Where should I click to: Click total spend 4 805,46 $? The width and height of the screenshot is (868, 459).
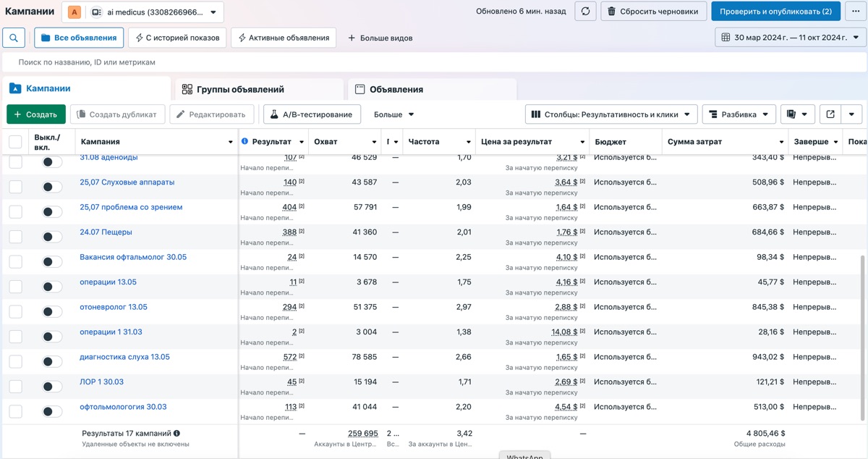click(x=765, y=434)
